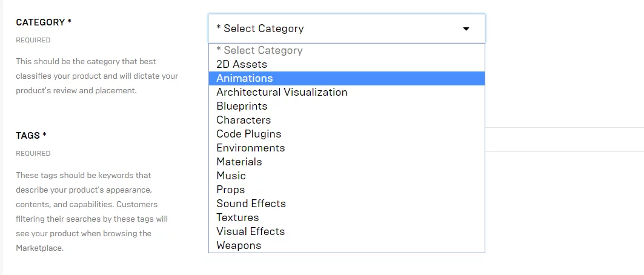Pick Textures in the category list

coord(237,217)
